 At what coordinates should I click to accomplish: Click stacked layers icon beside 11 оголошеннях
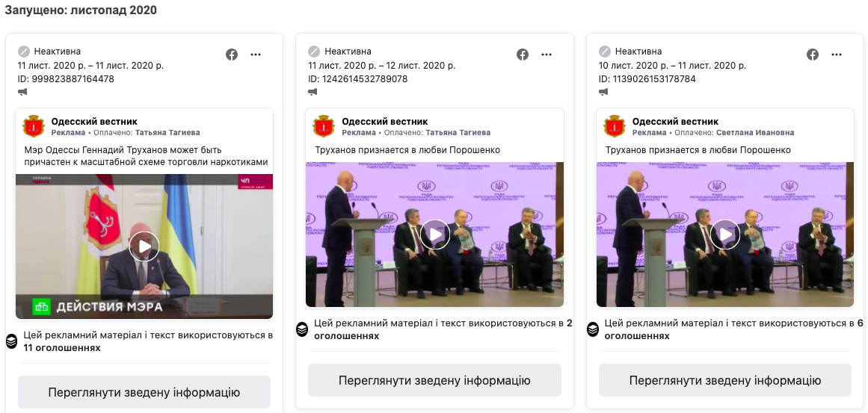12,342
